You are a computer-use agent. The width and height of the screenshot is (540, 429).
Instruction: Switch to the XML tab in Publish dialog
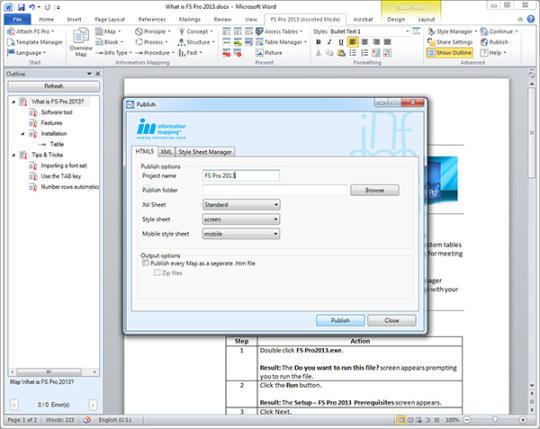[x=166, y=152]
